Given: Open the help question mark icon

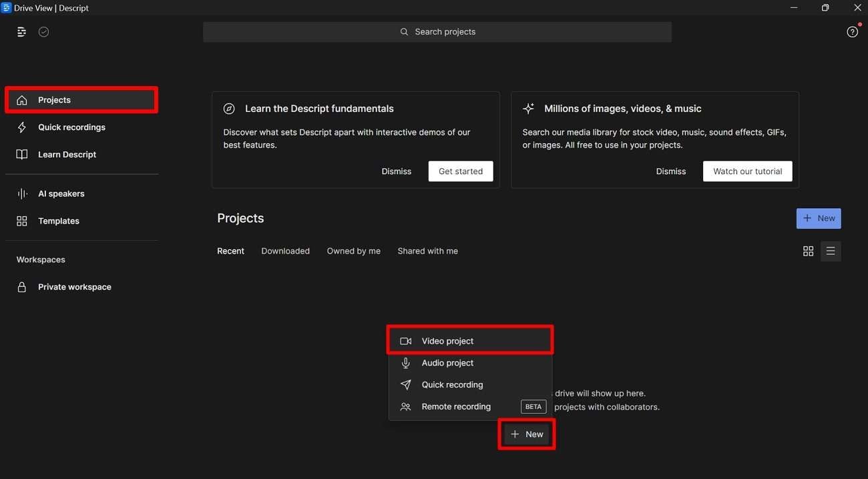Looking at the screenshot, I should [852, 32].
